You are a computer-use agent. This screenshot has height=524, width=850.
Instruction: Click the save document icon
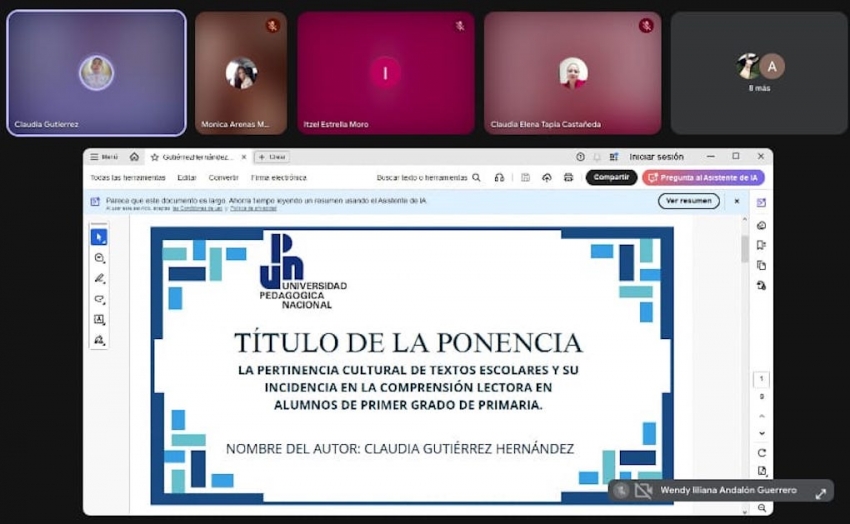(x=525, y=178)
